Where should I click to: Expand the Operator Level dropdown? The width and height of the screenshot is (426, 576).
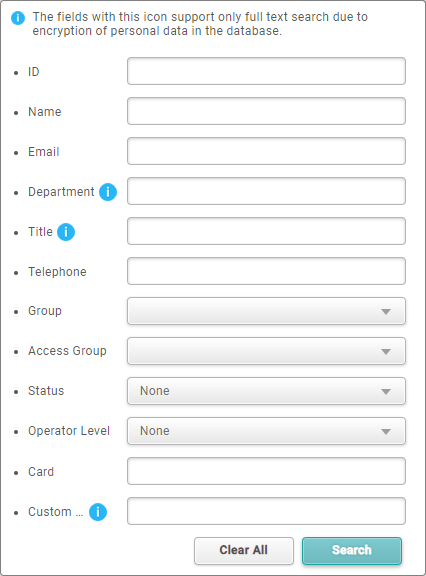pos(266,431)
